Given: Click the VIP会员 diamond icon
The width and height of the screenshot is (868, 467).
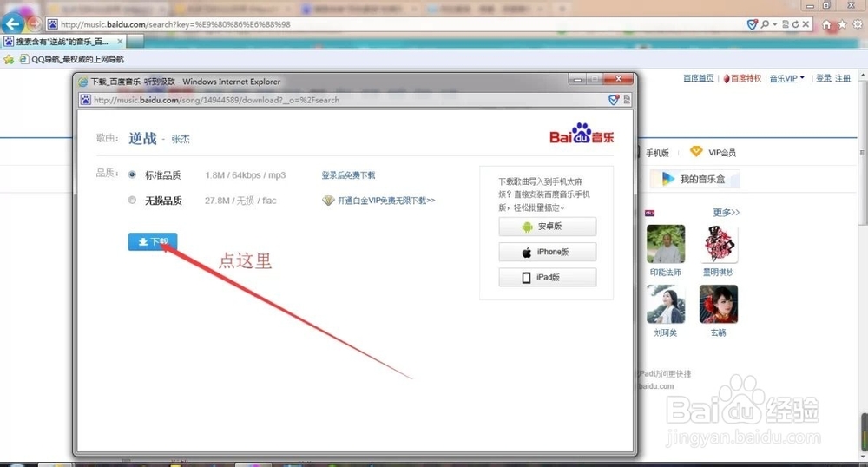Looking at the screenshot, I should click(696, 151).
